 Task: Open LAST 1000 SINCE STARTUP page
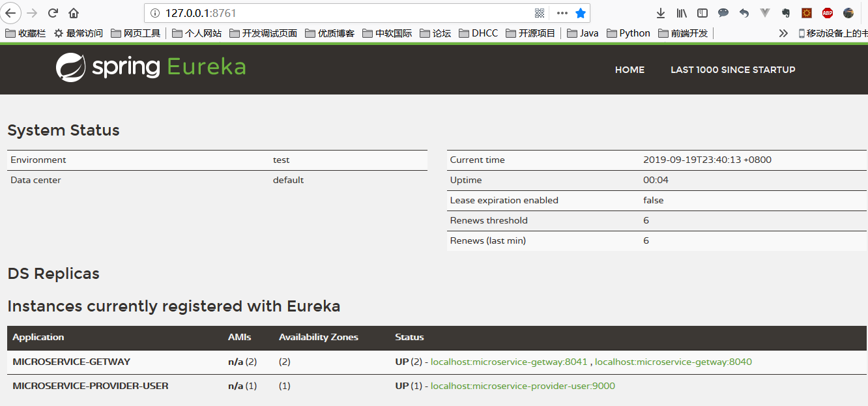click(x=733, y=70)
